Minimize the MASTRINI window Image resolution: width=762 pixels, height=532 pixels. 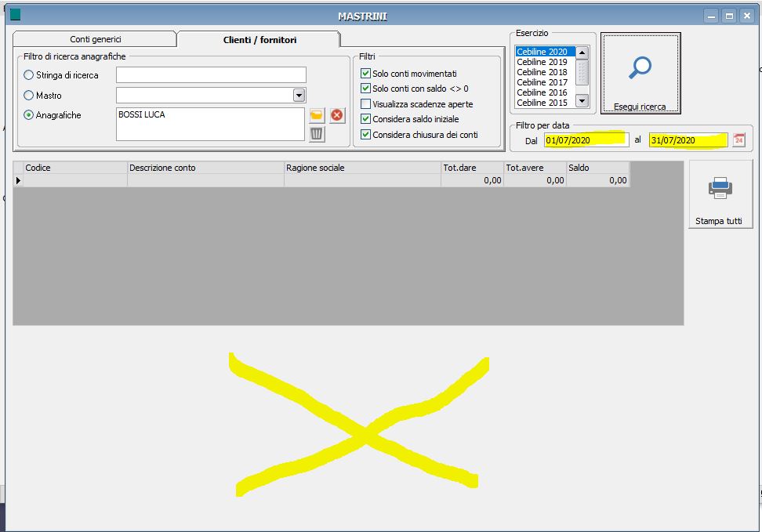(x=711, y=16)
